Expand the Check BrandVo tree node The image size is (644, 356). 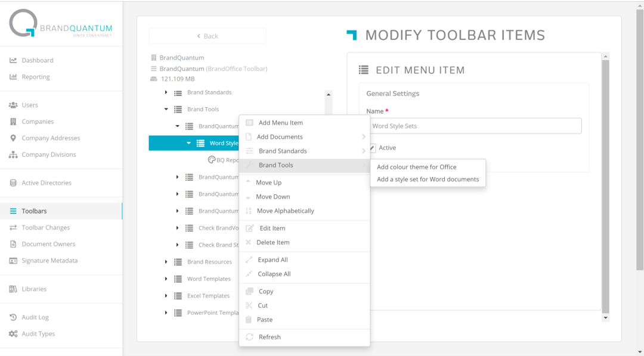(x=178, y=228)
